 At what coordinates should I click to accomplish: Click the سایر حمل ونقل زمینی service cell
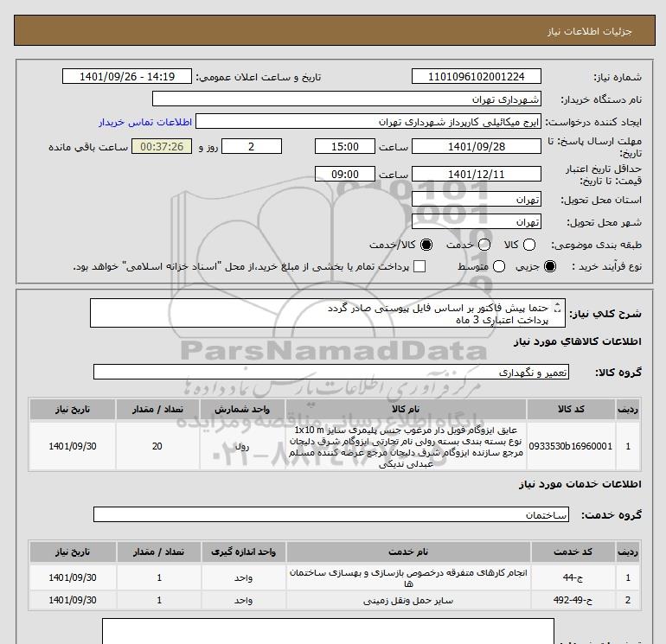click(408, 601)
